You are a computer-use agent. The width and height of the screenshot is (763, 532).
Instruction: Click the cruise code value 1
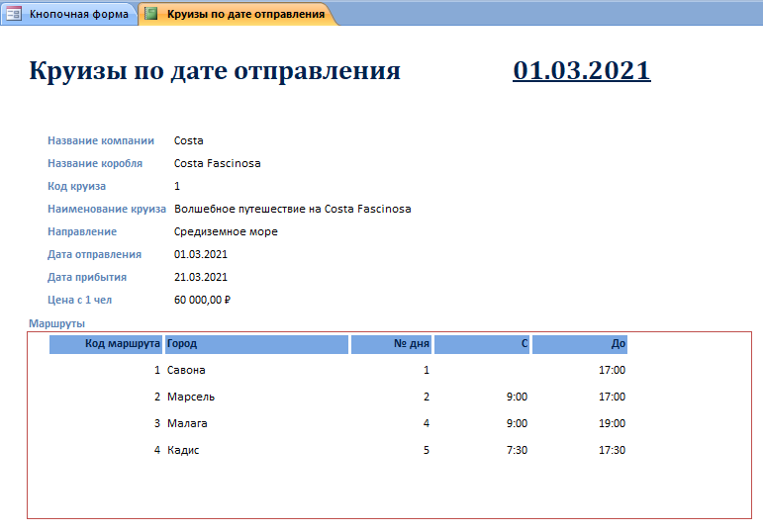click(177, 186)
